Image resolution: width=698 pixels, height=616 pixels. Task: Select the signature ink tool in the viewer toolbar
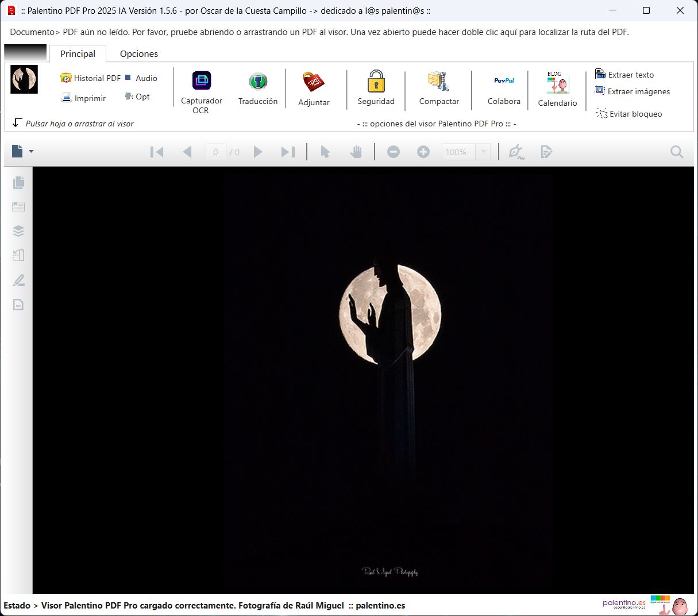coord(516,152)
